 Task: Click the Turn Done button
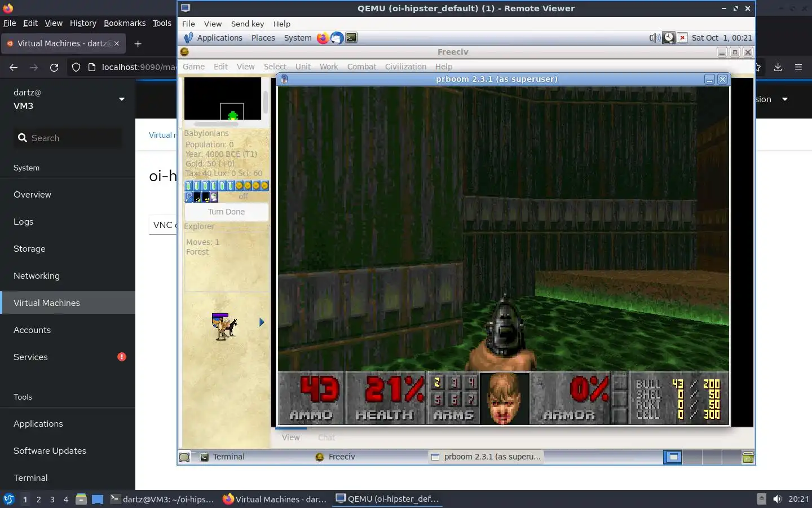pyautogui.click(x=226, y=212)
